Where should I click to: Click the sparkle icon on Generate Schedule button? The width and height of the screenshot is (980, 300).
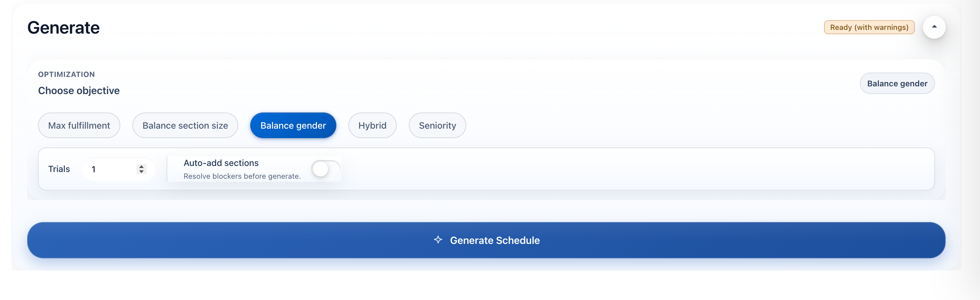[438, 240]
